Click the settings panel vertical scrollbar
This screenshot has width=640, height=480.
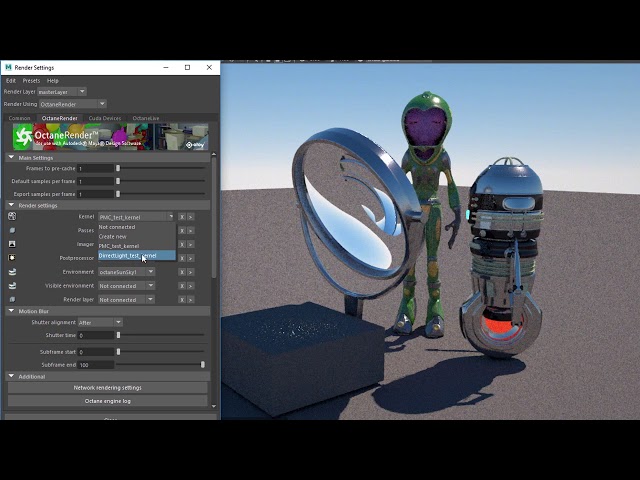pyautogui.click(x=213, y=218)
